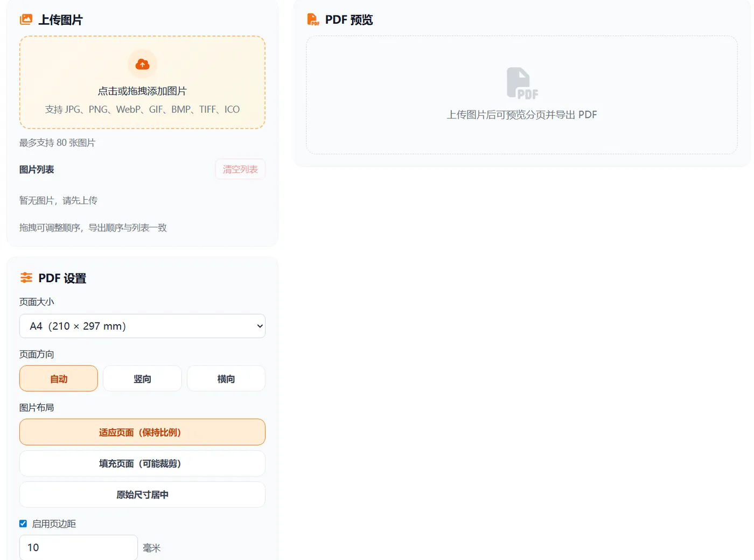Disable the 启用页边距 checkbox
Viewport: 754px width, 560px height.
coord(23,523)
